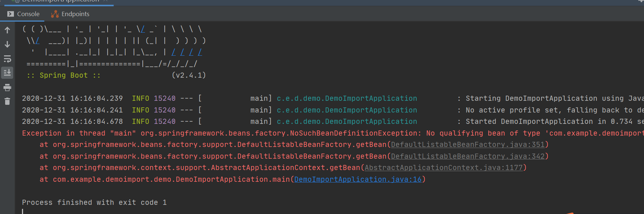
Task: Open the Endpoints tab
Action: (x=70, y=14)
